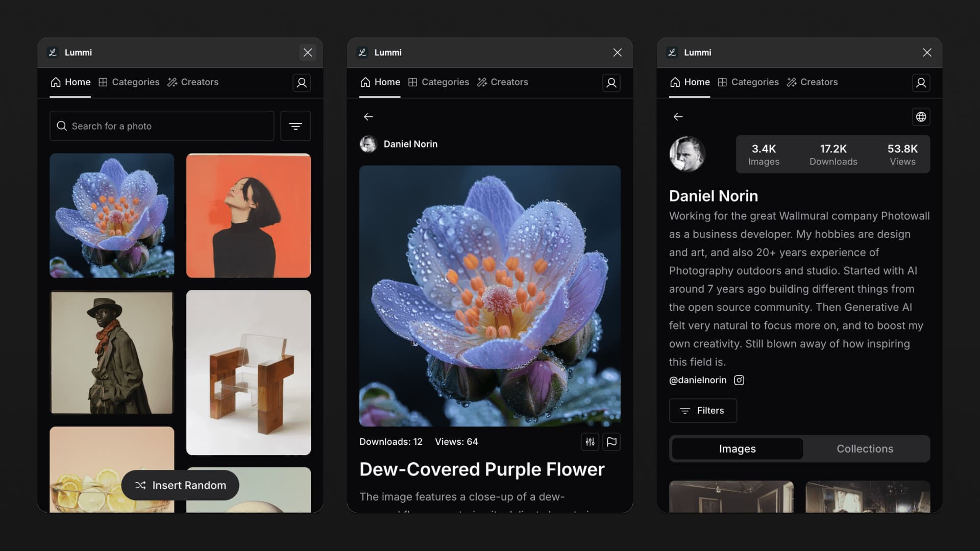
Task: Open the Categories tab in the right window
Action: [749, 82]
